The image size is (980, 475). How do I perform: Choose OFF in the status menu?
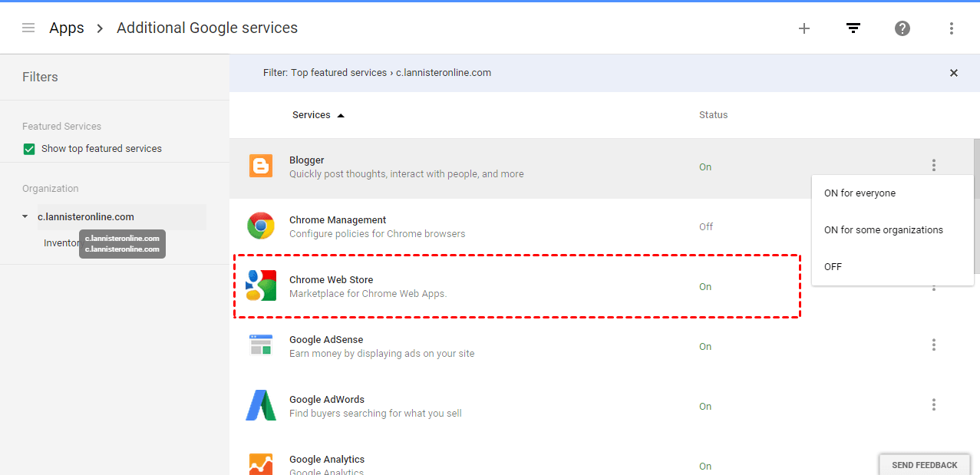click(x=833, y=267)
